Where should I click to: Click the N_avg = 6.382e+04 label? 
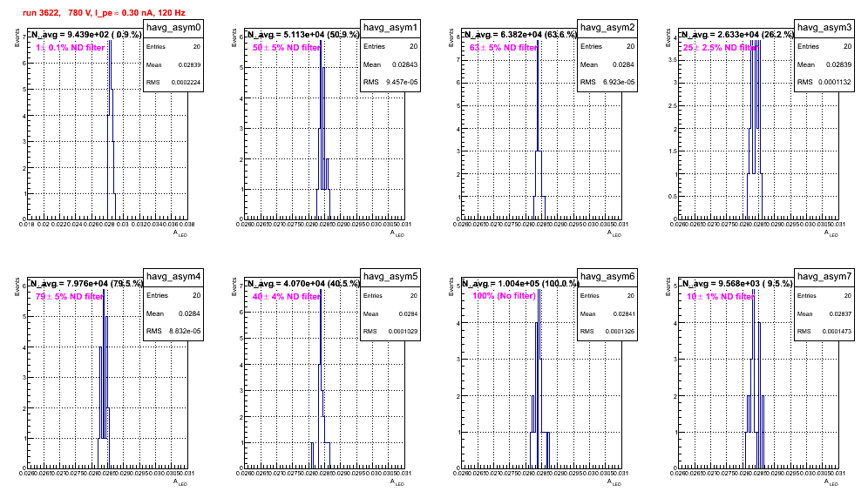[x=520, y=34]
